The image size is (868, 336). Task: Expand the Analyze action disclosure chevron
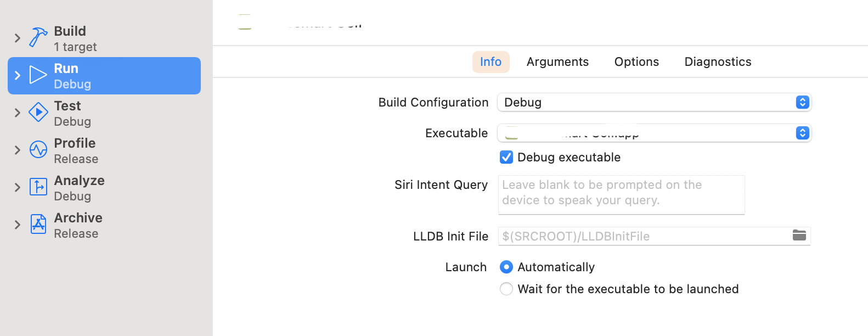point(17,187)
